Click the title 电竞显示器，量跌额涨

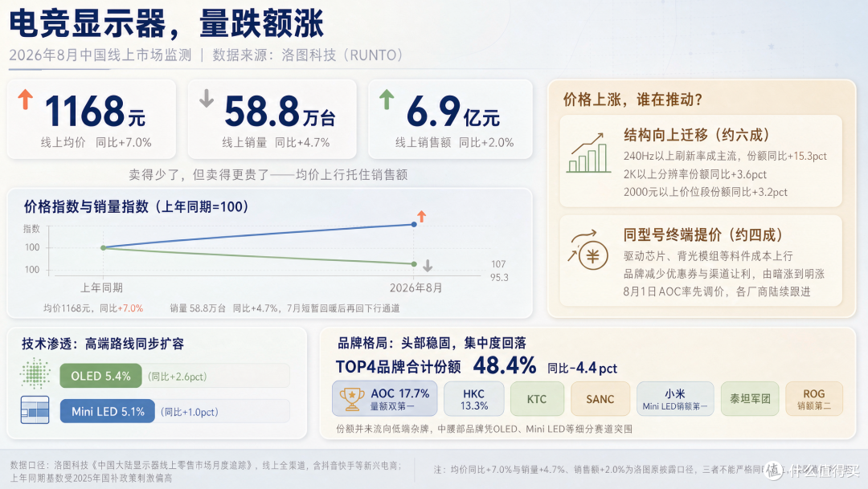(166, 24)
